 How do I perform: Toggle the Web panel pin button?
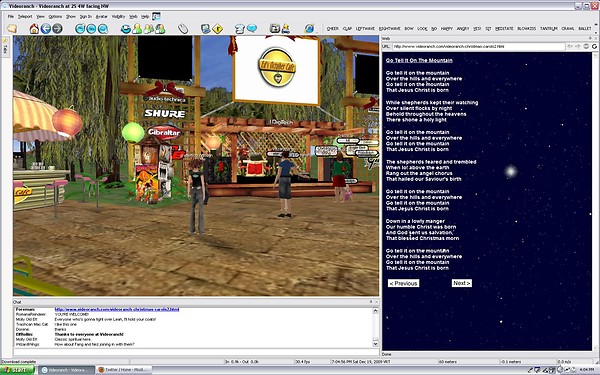pos(590,38)
